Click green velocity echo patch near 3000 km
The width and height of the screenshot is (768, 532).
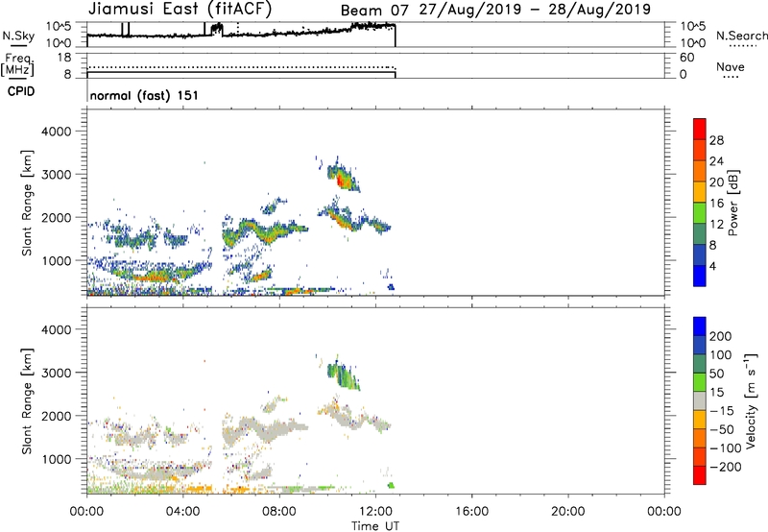343,375
